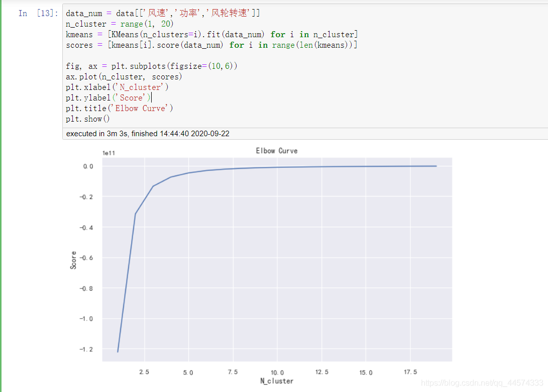
Task: Click the 10.0 x-axis tick label
Action: pyautogui.click(x=277, y=372)
